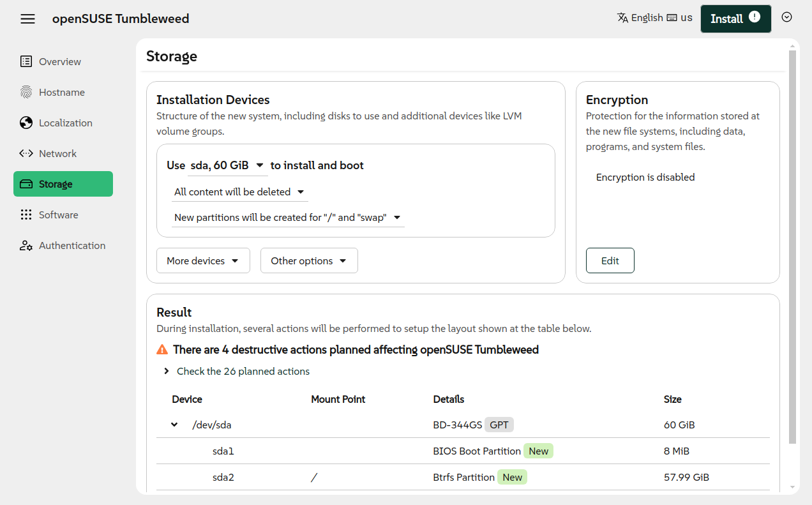Click the scrollbar down arrow
The height and width of the screenshot is (505, 812).
click(793, 487)
